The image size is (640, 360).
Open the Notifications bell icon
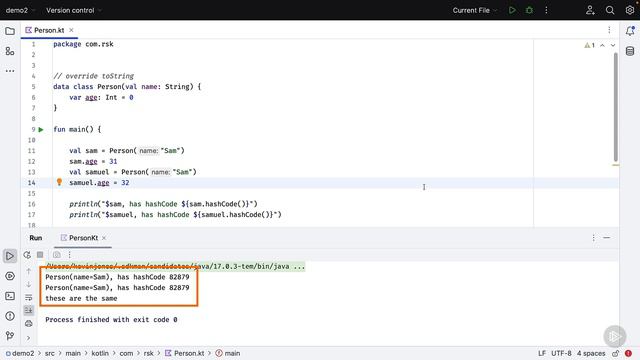pos(630,31)
